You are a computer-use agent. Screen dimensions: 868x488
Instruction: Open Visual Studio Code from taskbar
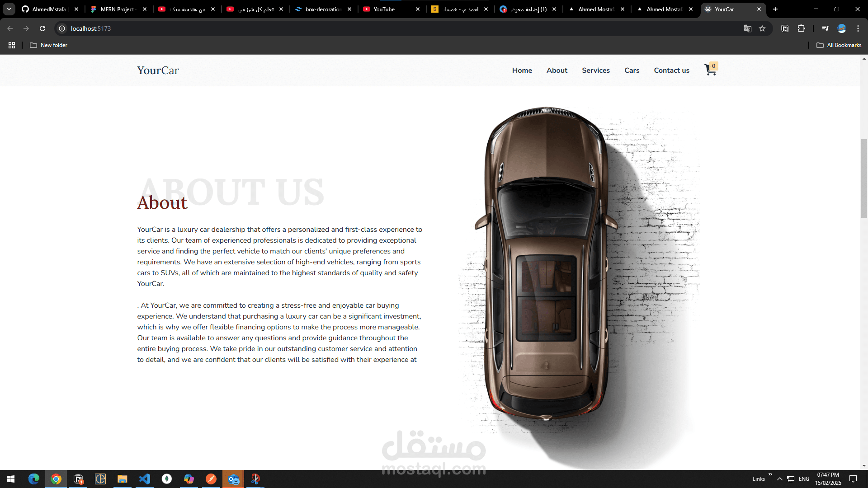[145, 479]
